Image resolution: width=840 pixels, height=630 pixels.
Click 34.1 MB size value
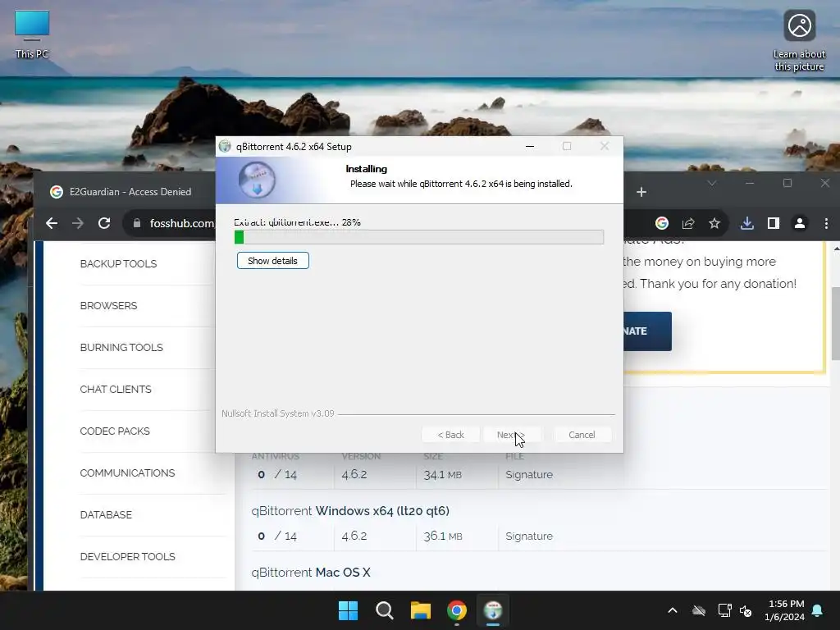pos(442,474)
